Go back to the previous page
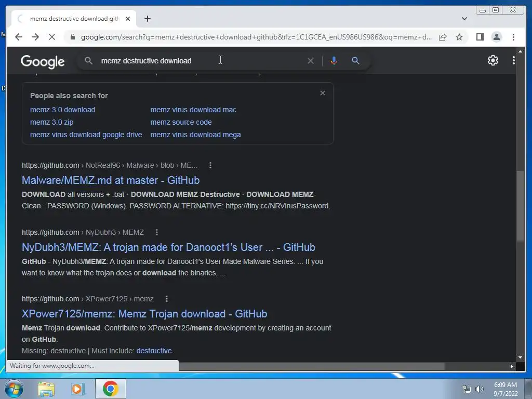The height and width of the screenshot is (399, 532). point(19,37)
